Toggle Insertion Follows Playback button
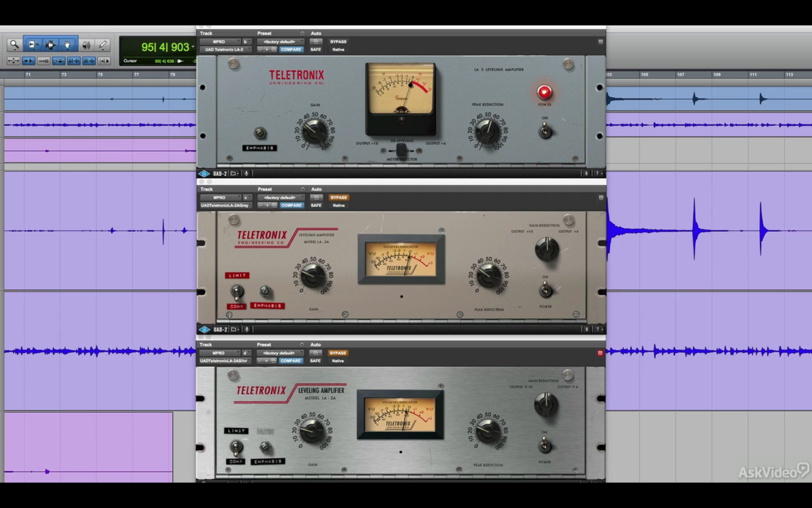This screenshot has width=812, height=508. click(x=104, y=61)
